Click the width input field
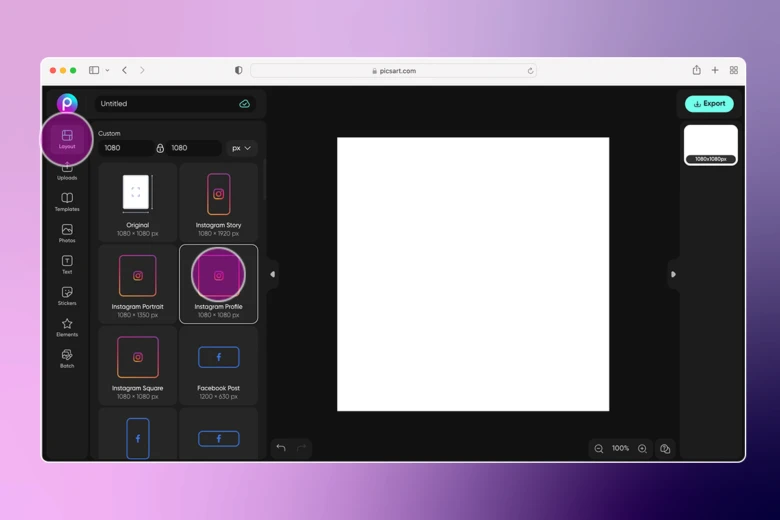The width and height of the screenshot is (780, 520). [x=125, y=148]
